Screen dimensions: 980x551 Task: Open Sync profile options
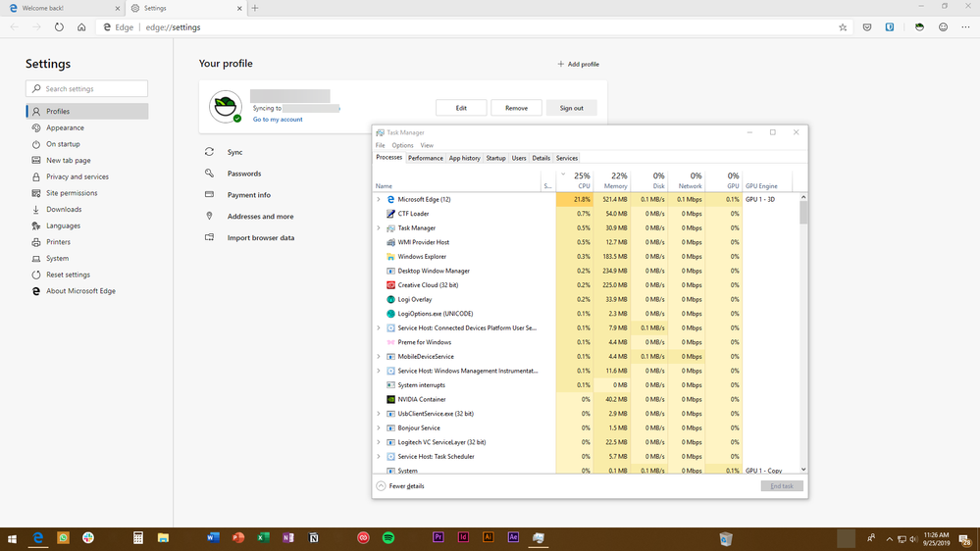(234, 152)
